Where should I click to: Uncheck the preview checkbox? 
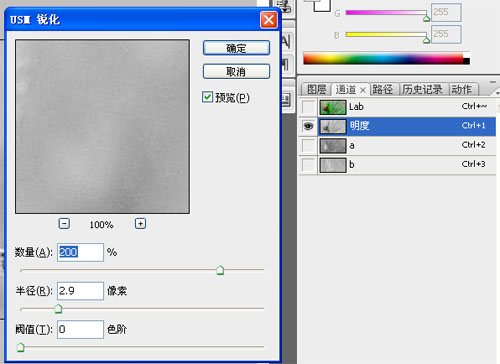pos(207,97)
